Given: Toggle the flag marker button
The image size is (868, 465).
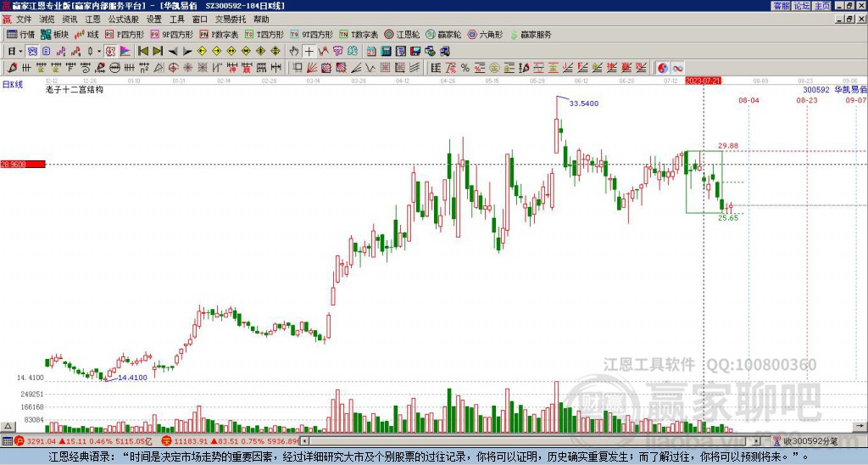Looking at the screenshot, I should pyautogui.click(x=125, y=51).
